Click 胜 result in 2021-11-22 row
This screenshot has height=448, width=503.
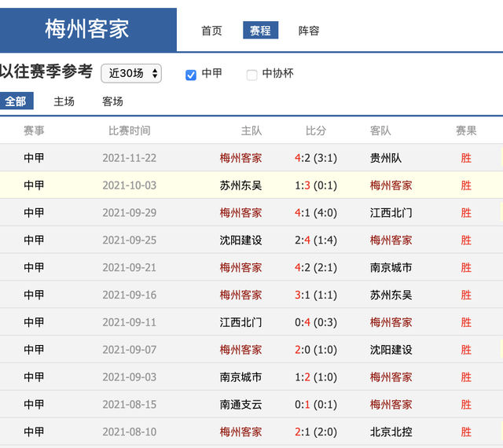coord(466,158)
